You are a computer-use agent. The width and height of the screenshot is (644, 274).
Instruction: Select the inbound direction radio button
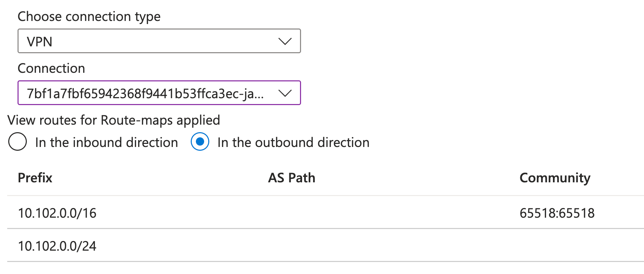(x=18, y=142)
